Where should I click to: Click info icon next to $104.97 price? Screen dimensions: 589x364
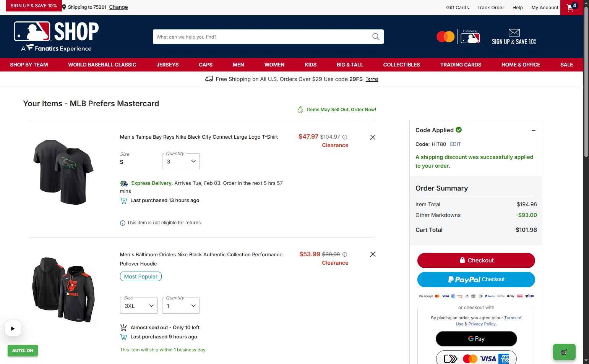[345, 137]
